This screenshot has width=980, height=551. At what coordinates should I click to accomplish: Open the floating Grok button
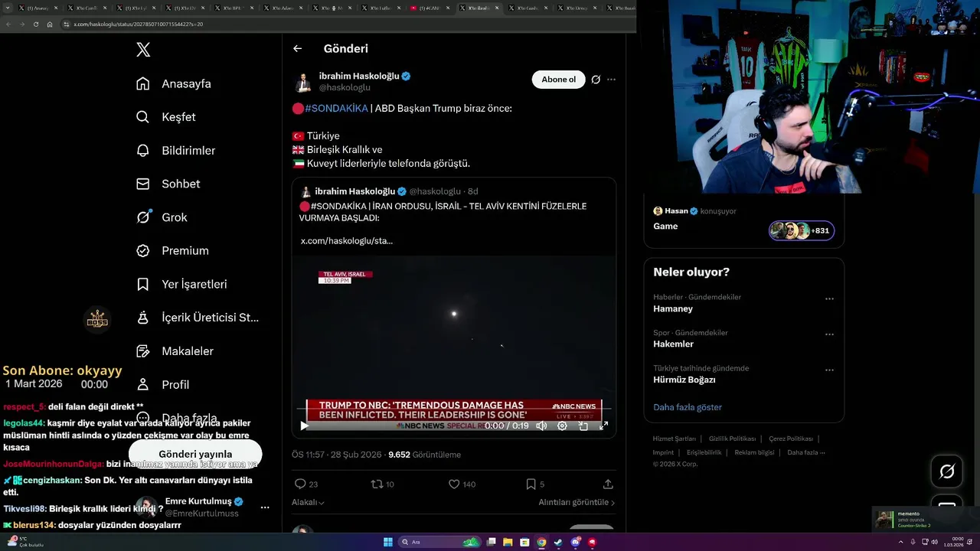(x=947, y=472)
